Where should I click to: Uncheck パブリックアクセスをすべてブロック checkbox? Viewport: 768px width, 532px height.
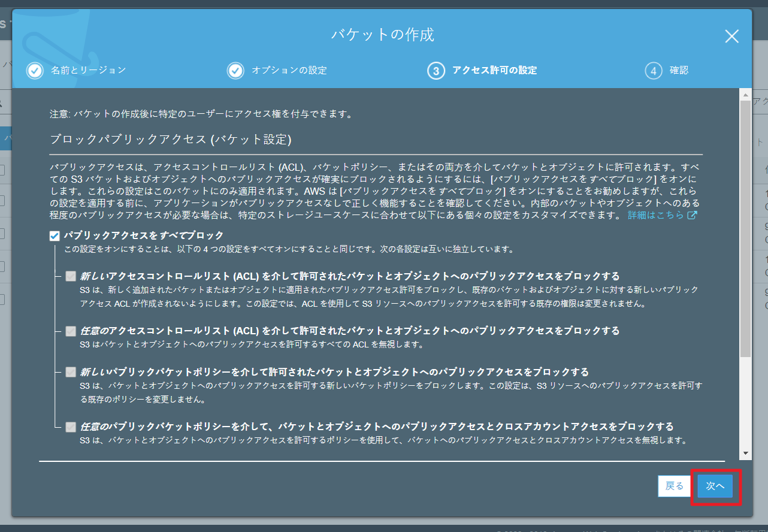(55, 235)
